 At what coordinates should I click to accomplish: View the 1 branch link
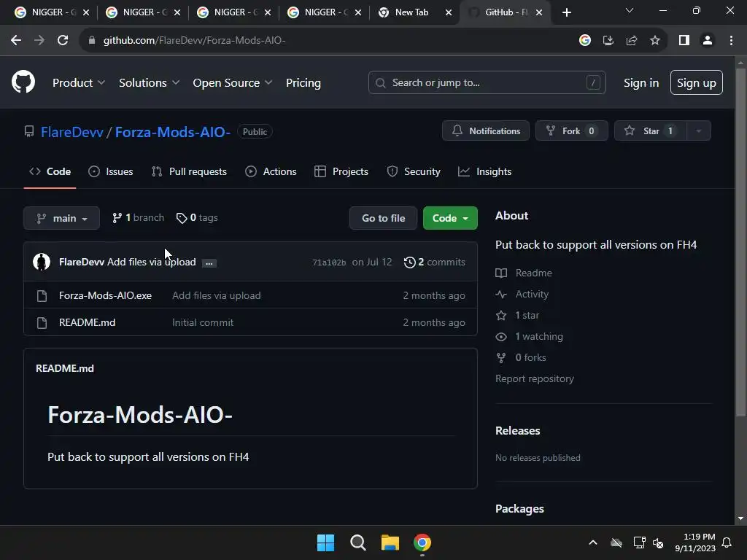[138, 217]
